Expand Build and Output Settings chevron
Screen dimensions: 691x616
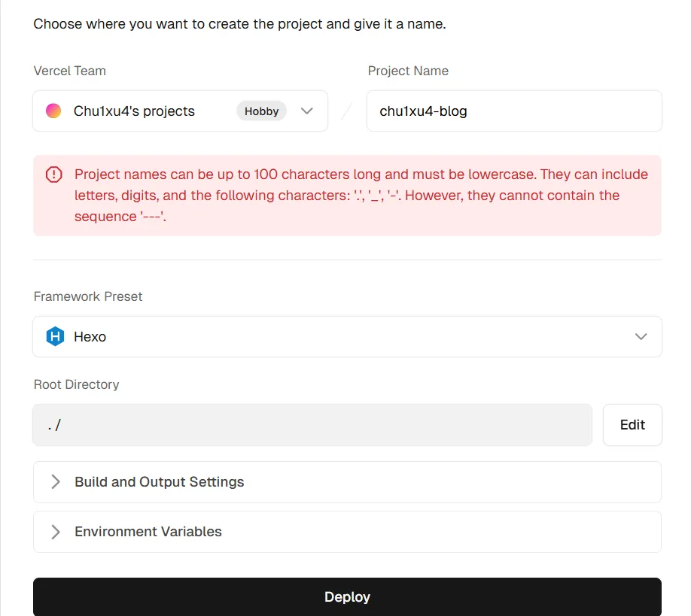click(56, 482)
